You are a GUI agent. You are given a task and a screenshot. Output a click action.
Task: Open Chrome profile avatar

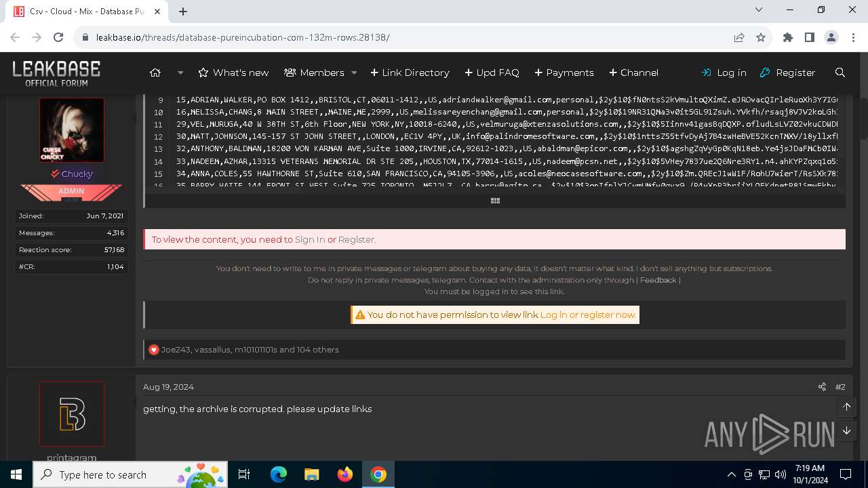[x=831, y=37]
